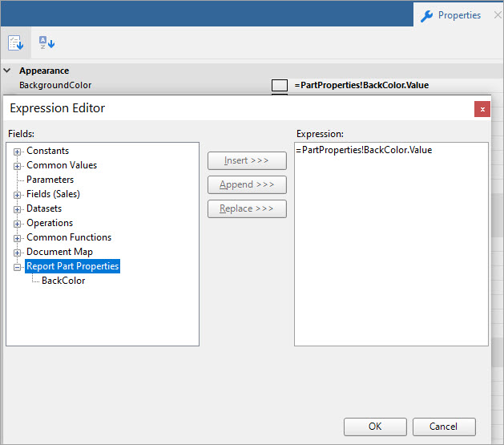
Task: Select the BackgroundColor property row
Action: point(252,85)
